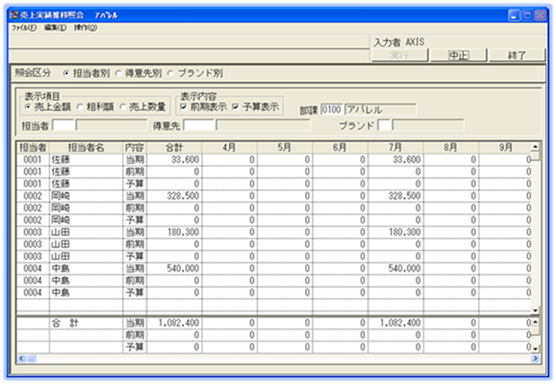Click the 540,000 total cell for 中島

tap(174, 268)
